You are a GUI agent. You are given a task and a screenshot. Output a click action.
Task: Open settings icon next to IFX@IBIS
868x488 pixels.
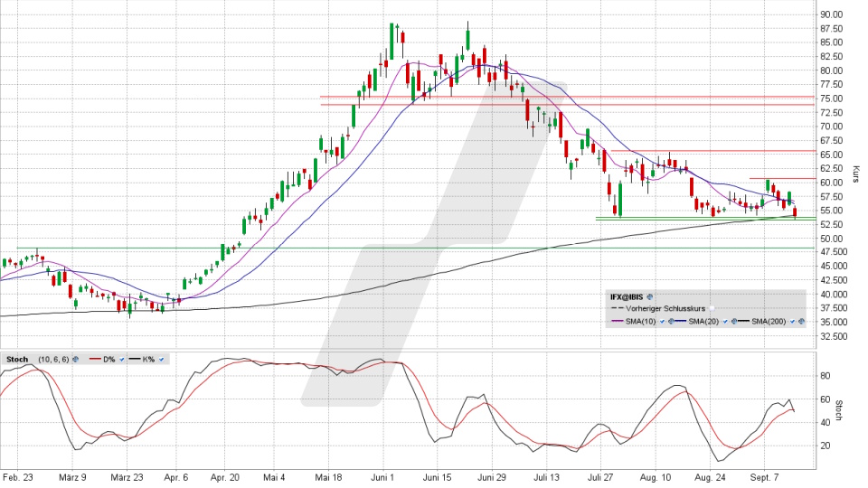[x=649, y=297]
